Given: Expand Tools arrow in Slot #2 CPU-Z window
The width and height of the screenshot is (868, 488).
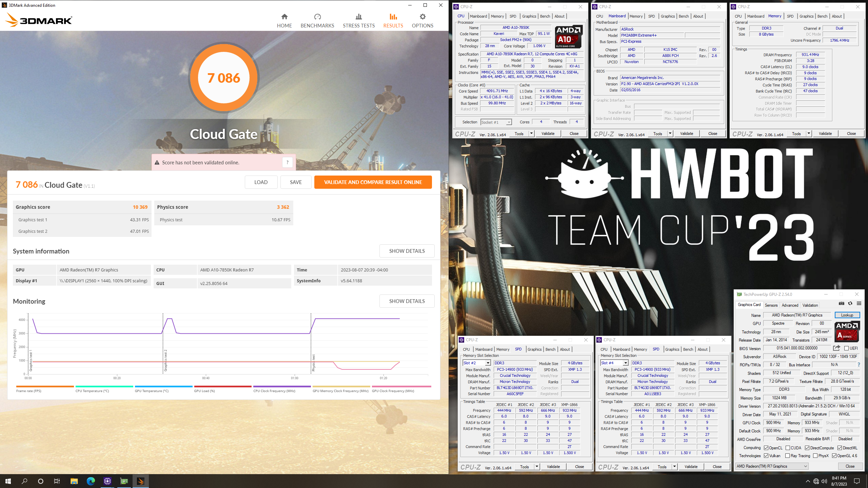Looking at the screenshot, I should (537, 467).
